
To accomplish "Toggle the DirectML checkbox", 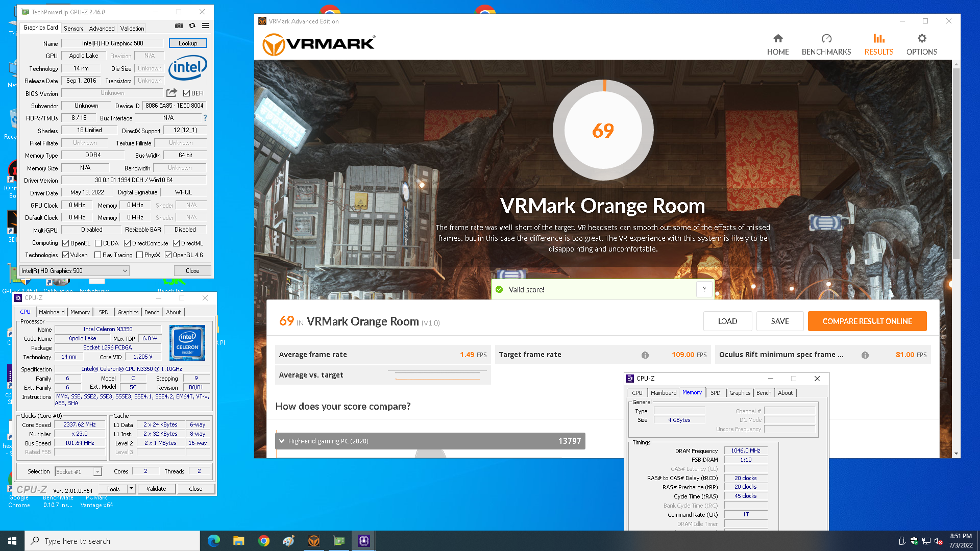I will [176, 243].
